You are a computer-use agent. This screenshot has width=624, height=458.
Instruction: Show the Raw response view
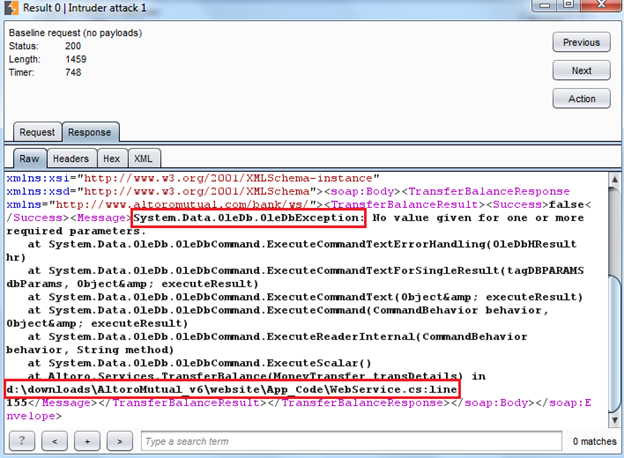click(28, 158)
